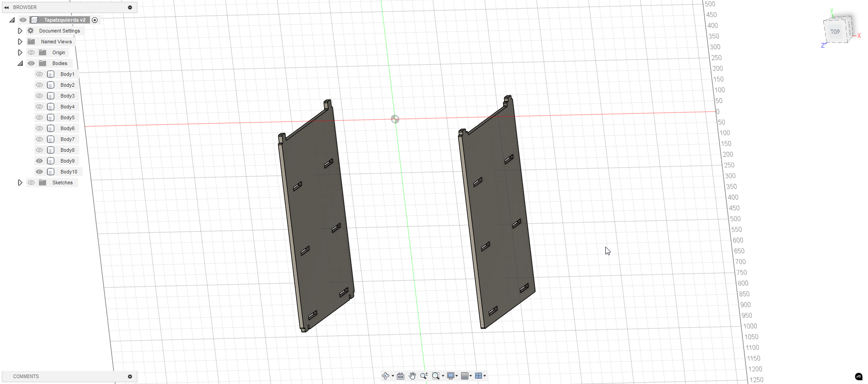Click the Sketches folder icon
Screen dimensions: 868x384
point(42,183)
